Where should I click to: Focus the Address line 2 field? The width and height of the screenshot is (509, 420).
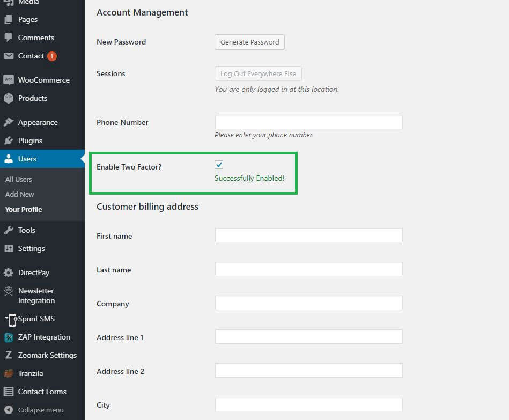tap(309, 370)
